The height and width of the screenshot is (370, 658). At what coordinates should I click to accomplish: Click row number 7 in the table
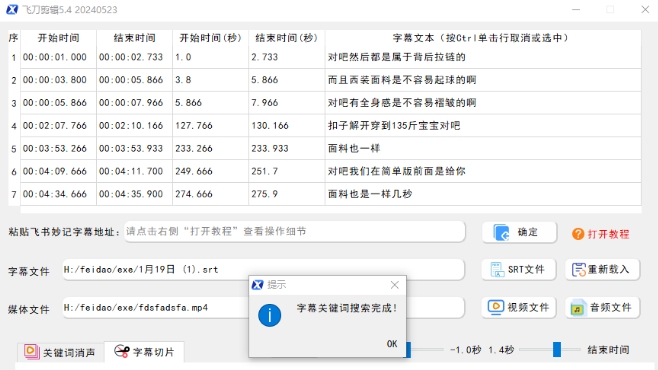[x=14, y=194]
